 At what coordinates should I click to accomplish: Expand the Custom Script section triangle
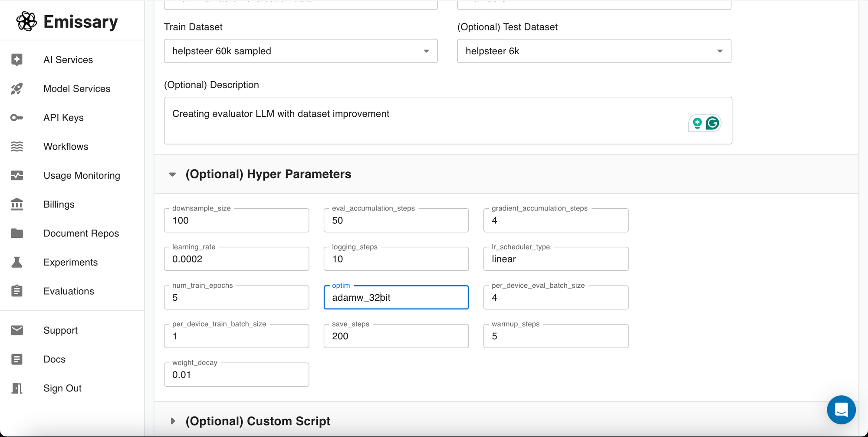click(173, 421)
